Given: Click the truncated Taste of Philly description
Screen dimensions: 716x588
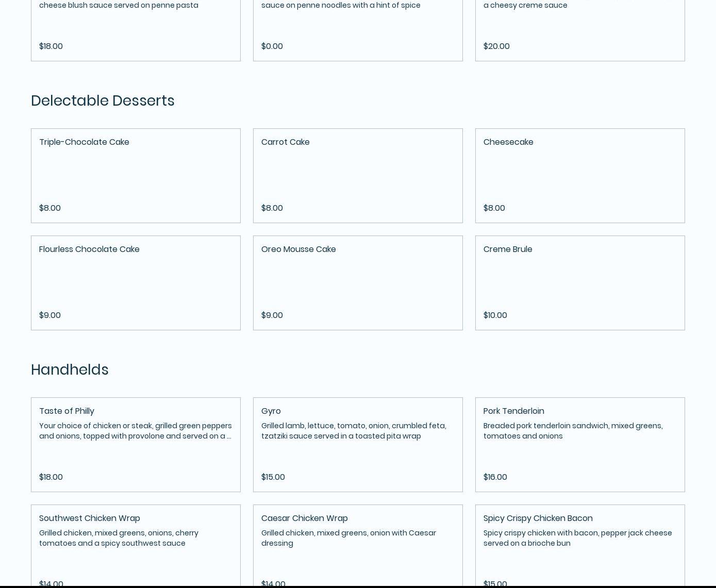Looking at the screenshot, I should (x=135, y=431).
